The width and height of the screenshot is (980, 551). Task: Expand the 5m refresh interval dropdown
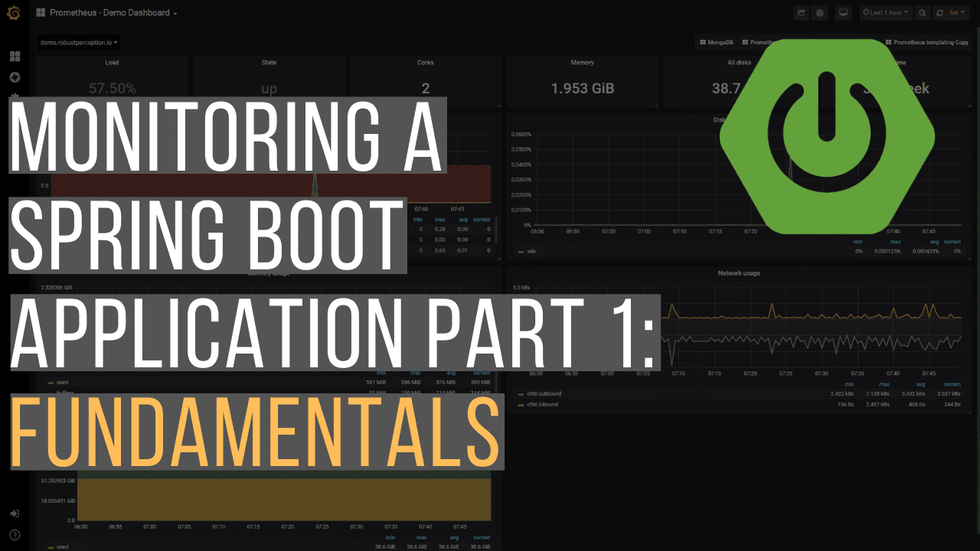[x=958, y=13]
